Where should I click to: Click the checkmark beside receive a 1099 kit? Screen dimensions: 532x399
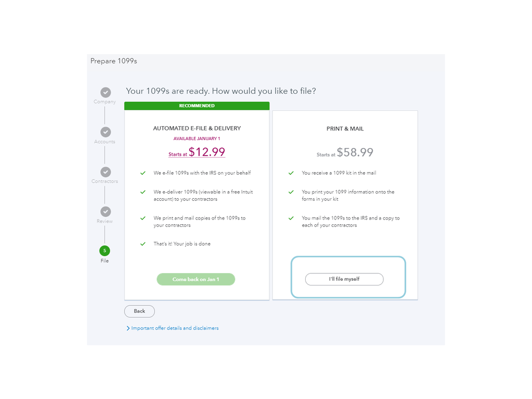[x=291, y=173]
